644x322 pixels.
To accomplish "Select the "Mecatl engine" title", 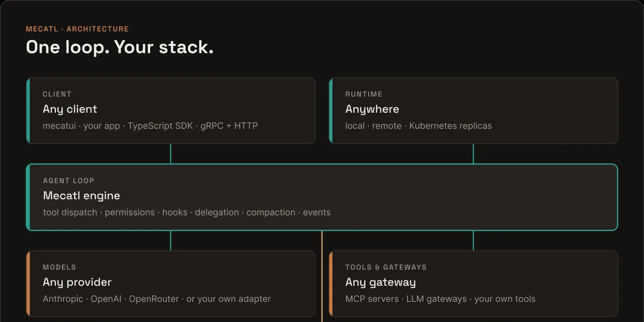I will pos(82,196).
